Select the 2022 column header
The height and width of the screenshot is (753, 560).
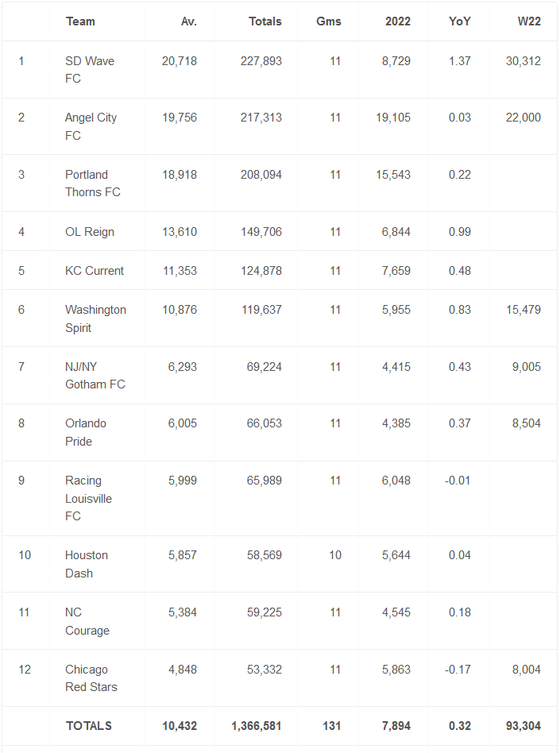point(398,21)
